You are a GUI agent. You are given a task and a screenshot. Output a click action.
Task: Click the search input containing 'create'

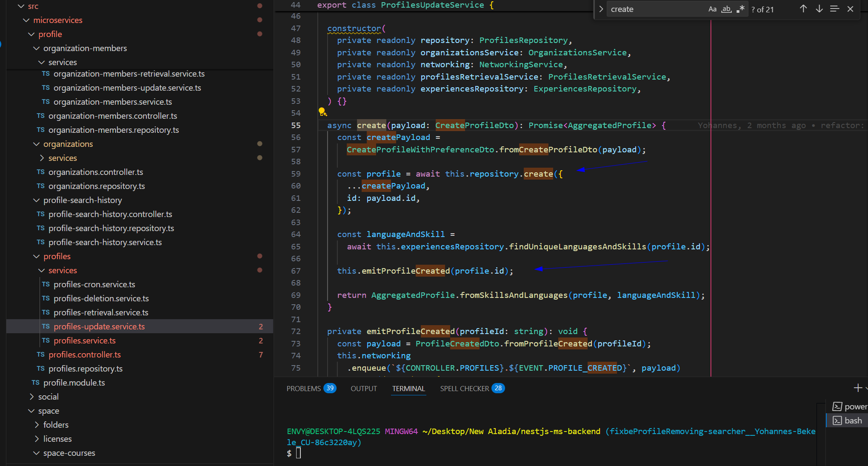point(655,9)
